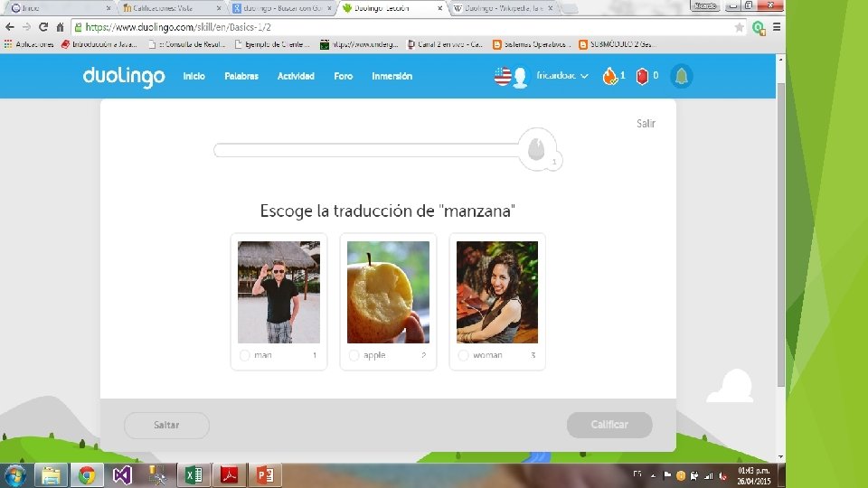Close the Wikipedia tab

(551, 8)
